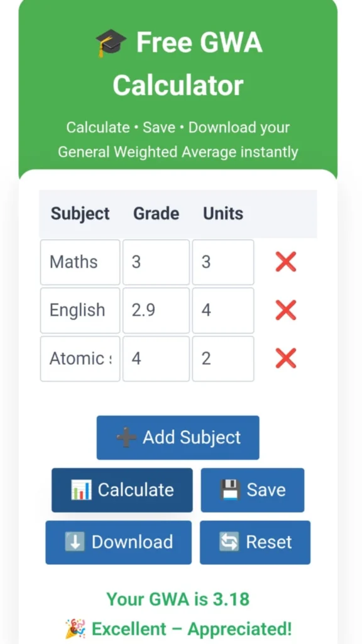Click the plus icon on Add Subject button
362x644 pixels.
[126, 437]
